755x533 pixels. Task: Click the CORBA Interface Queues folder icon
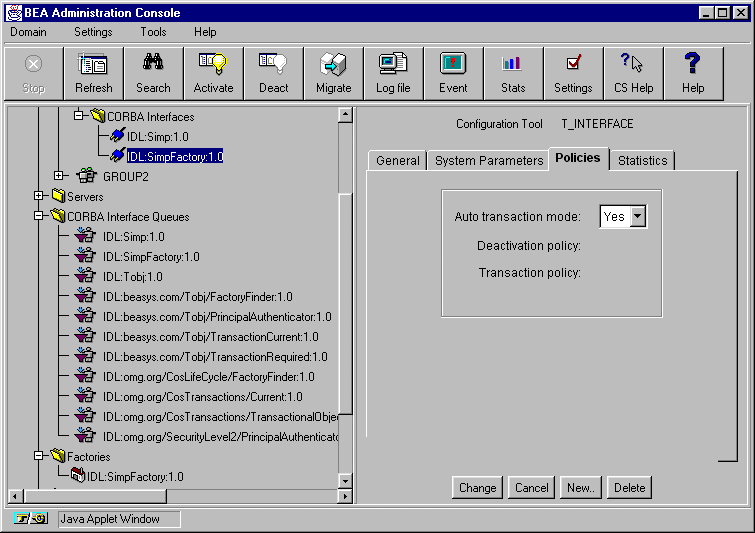pos(58,216)
